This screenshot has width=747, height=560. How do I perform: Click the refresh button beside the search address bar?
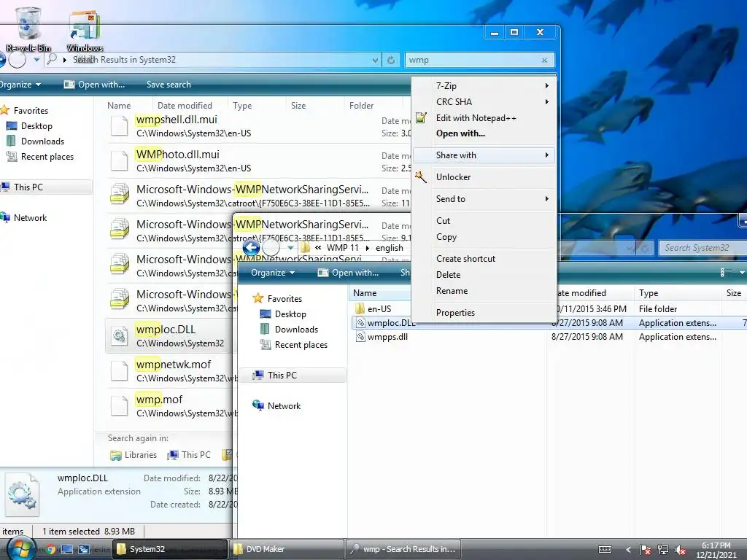point(391,60)
